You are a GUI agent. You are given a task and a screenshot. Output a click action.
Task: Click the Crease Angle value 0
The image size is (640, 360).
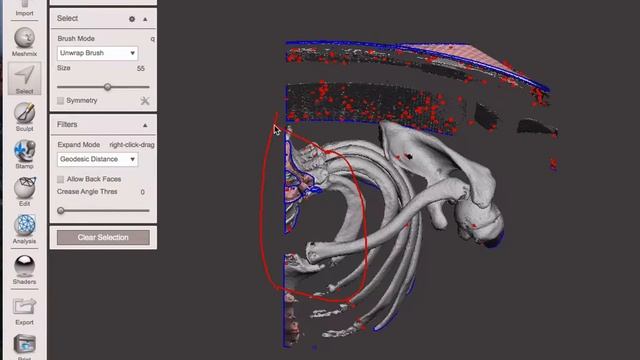[142, 192]
